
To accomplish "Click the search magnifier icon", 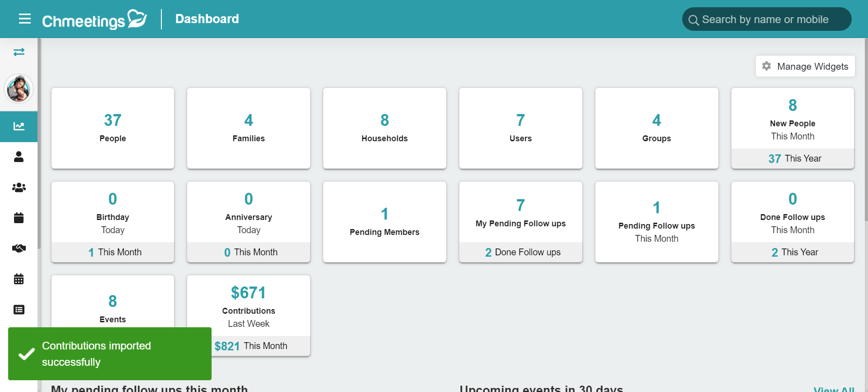I will [693, 20].
